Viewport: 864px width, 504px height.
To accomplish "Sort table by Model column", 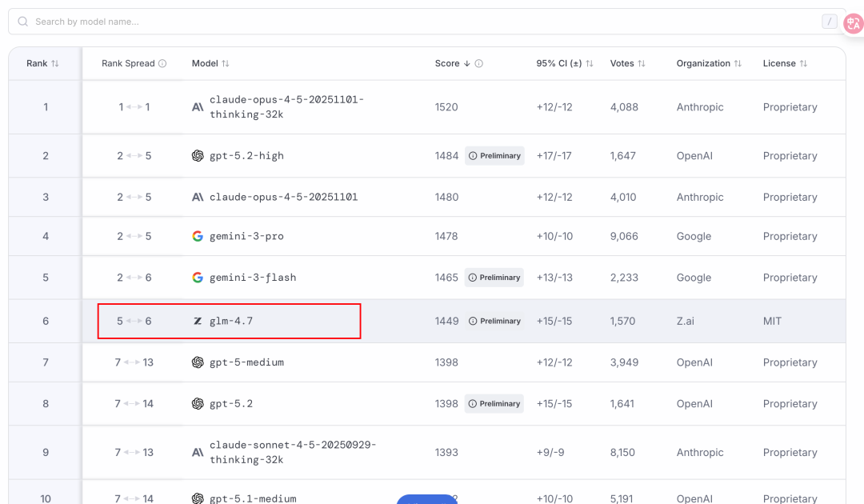I will tap(226, 63).
